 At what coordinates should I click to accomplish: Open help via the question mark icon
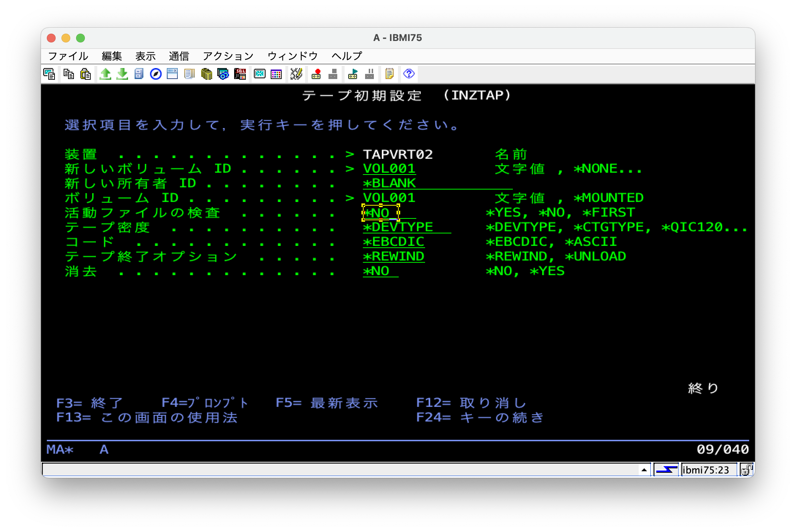(409, 74)
